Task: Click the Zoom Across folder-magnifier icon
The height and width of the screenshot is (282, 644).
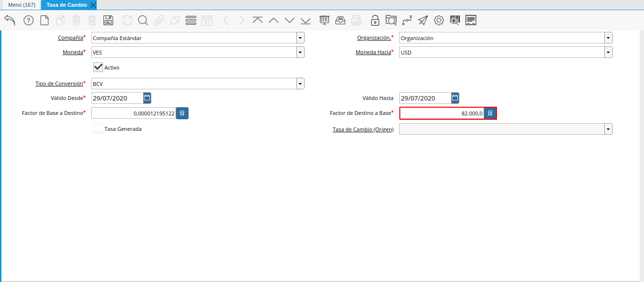Action: [x=391, y=20]
